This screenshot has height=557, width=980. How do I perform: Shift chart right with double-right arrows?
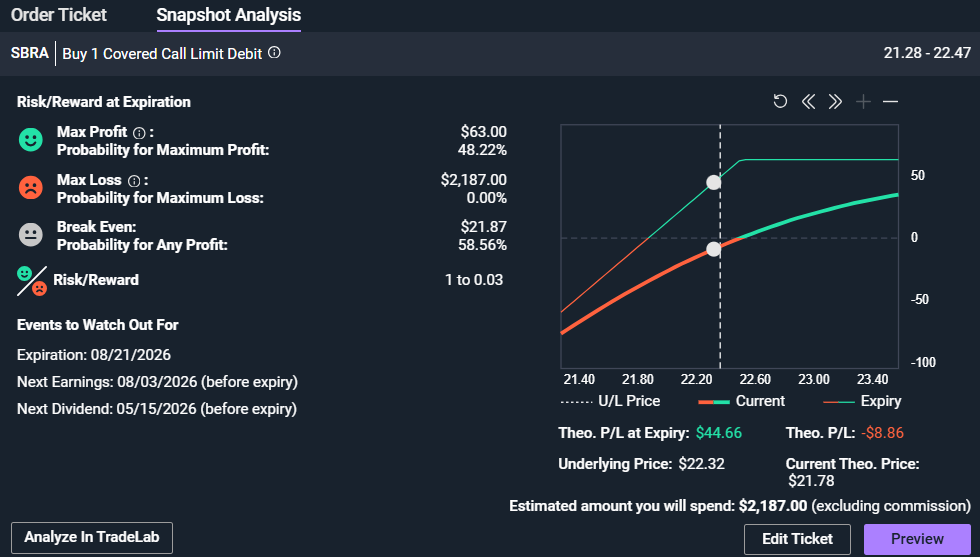coord(835,101)
